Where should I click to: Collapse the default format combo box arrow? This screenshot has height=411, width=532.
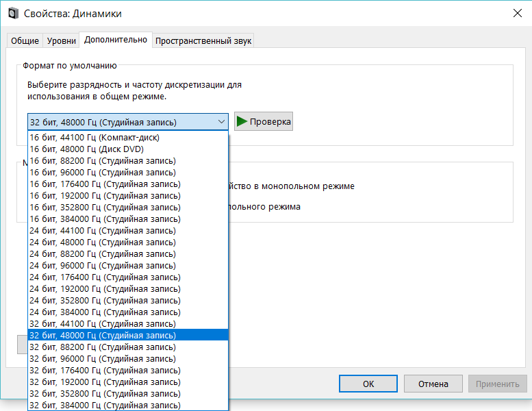tap(221, 122)
